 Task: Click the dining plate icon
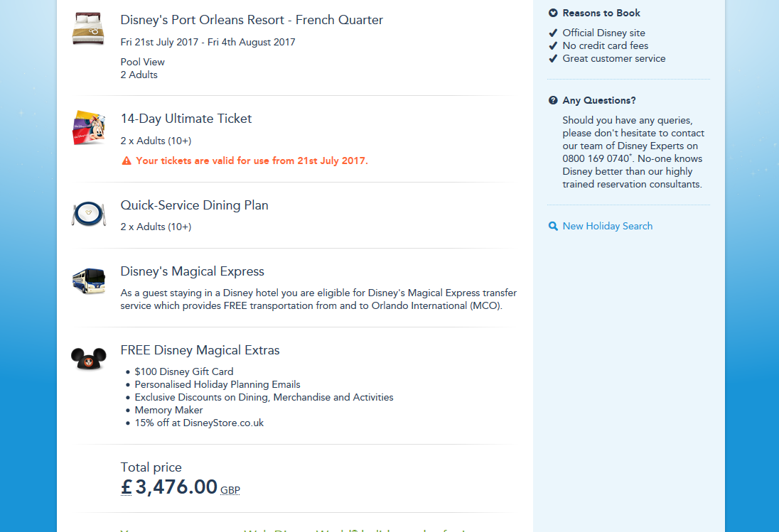(89, 214)
